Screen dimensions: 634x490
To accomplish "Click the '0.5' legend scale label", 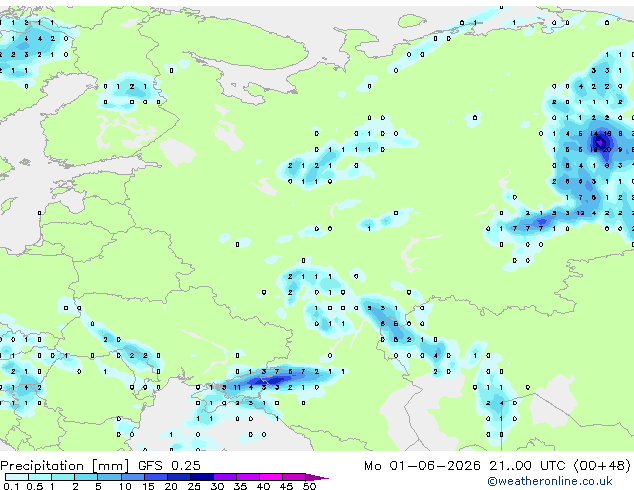I will [35, 486].
